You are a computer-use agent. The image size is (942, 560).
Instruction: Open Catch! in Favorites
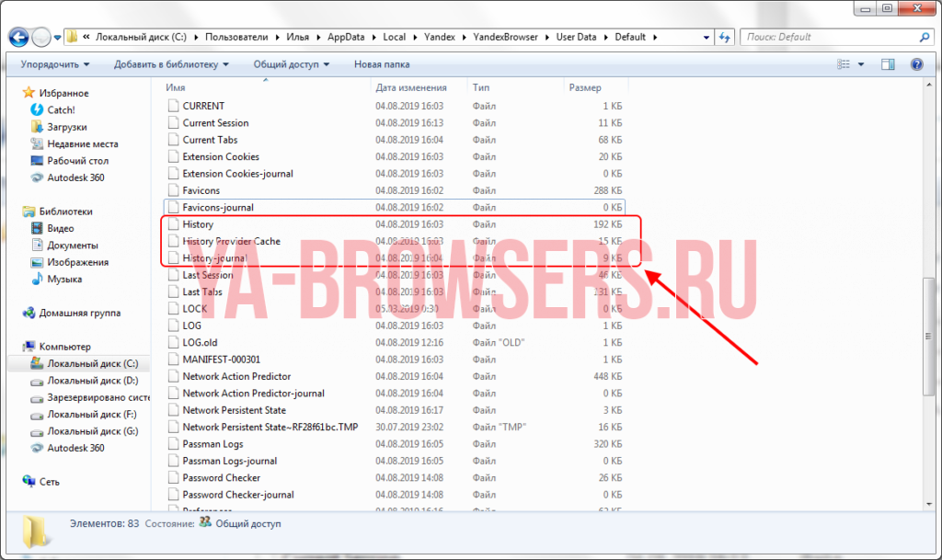pos(61,109)
